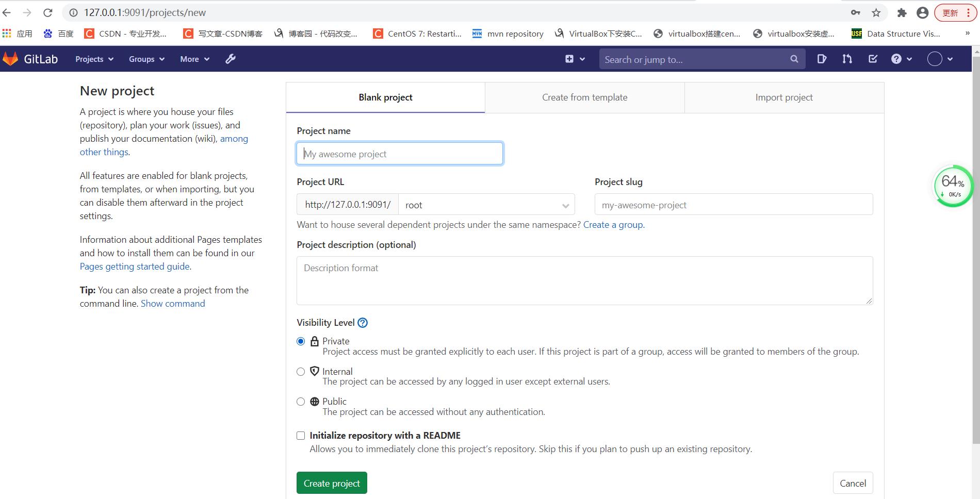Open the CentOS 7: Restarti bookmark
This screenshot has width=980, height=499.
tap(417, 34)
